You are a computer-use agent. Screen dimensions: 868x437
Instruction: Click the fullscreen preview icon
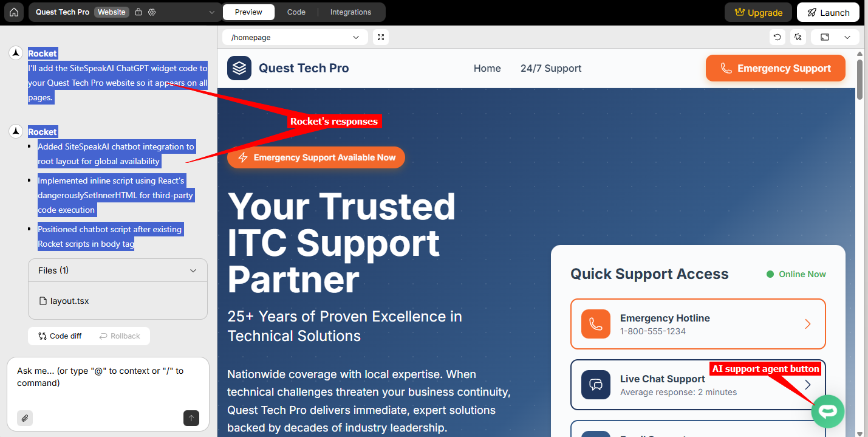381,37
